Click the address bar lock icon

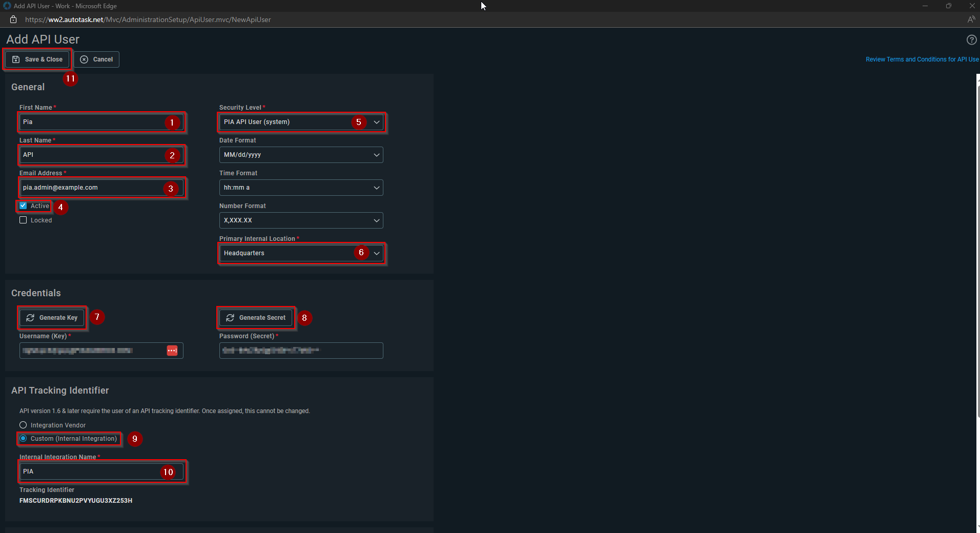pos(13,19)
